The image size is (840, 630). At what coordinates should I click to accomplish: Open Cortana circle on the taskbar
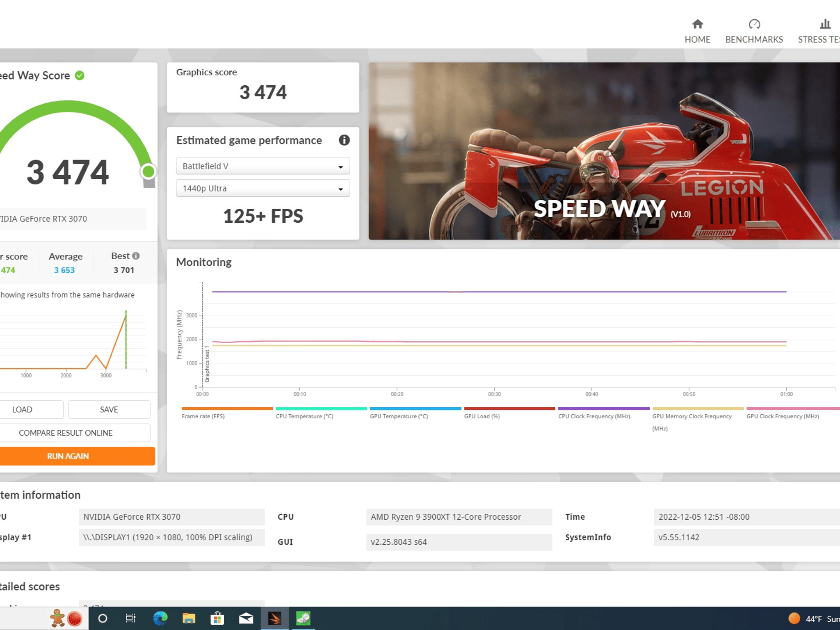coord(103,618)
